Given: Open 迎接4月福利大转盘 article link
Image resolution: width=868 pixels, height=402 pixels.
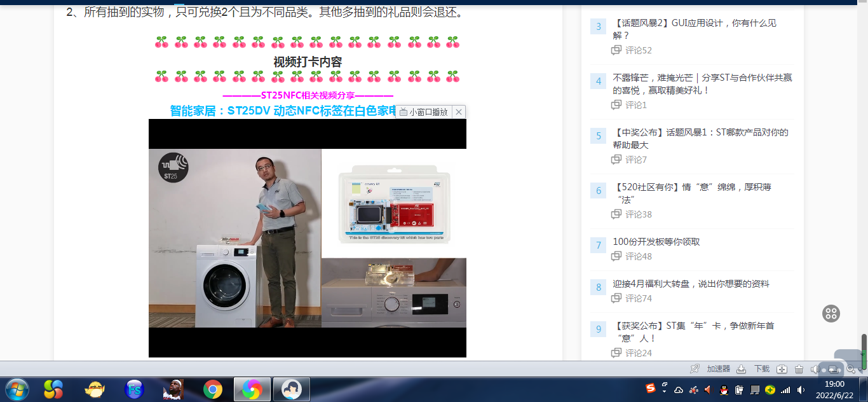Looking at the screenshot, I should tap(691, 284).
